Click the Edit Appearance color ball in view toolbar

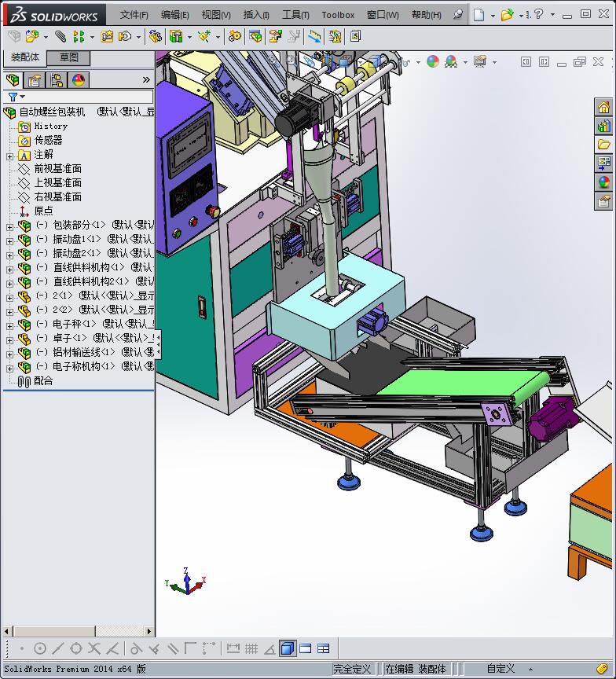pos(432,61)
